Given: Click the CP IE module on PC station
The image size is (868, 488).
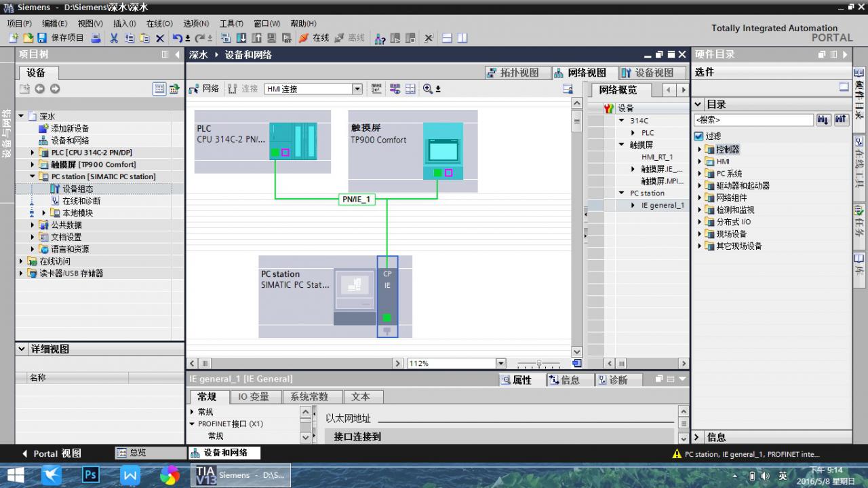Looking at the screenshot, I should tap(387, 297).
